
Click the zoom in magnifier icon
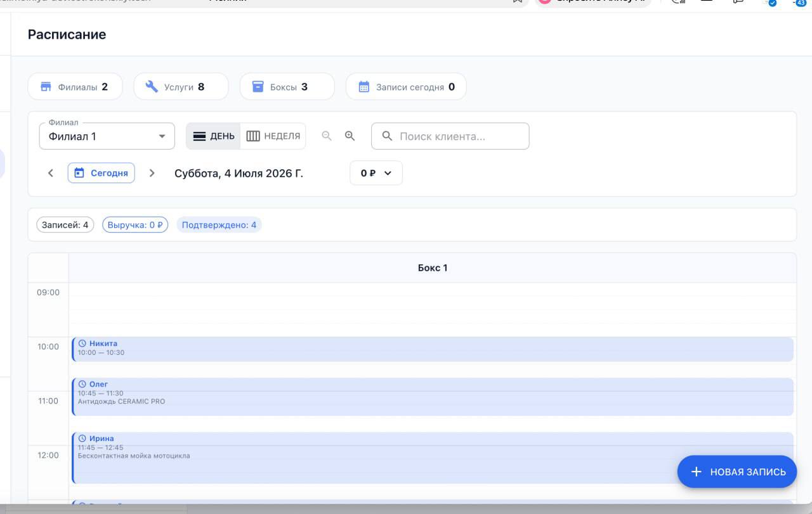click(350, 136)
